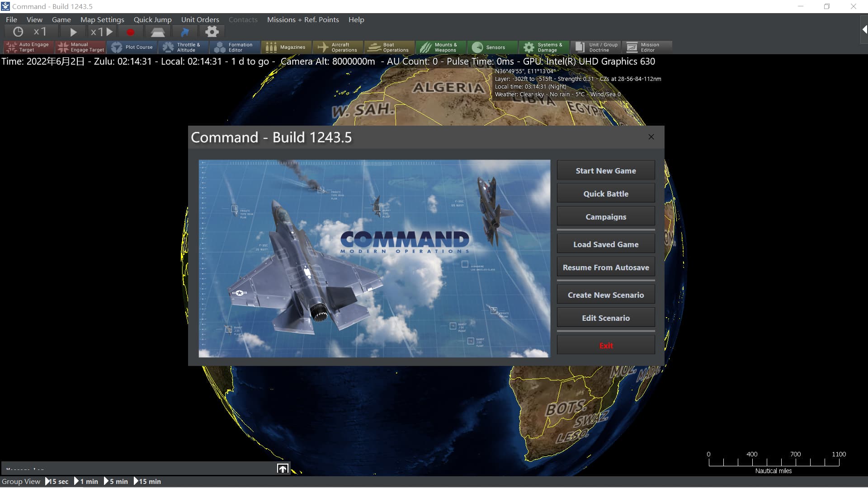Open Sensors toolbar button
868x488 pixels.
[x=493, y=47]
